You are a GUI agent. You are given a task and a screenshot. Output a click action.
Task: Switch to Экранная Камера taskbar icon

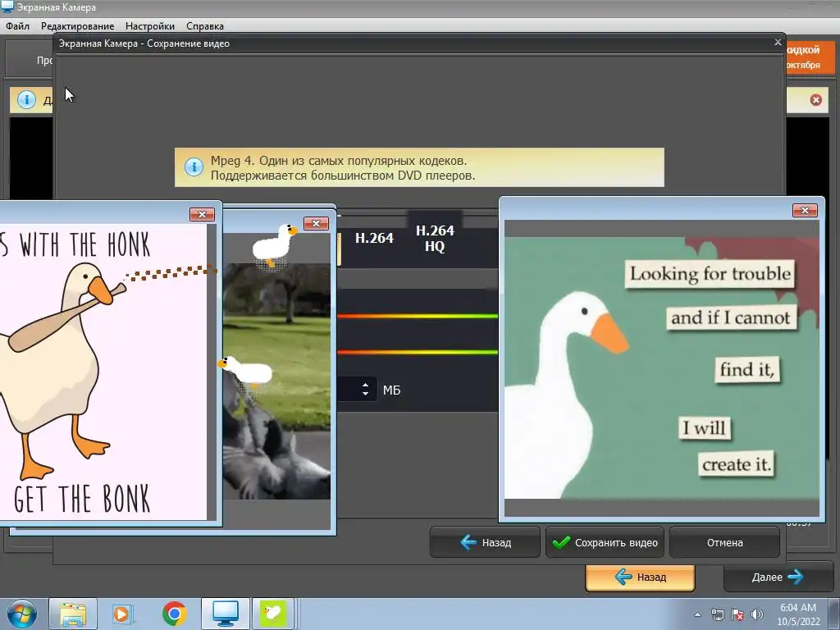coord(226,614)
